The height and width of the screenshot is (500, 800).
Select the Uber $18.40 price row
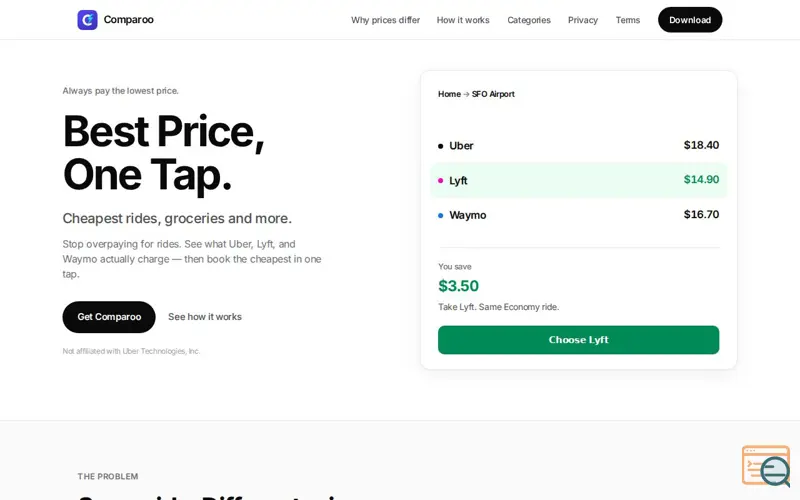tap(579, 145)
